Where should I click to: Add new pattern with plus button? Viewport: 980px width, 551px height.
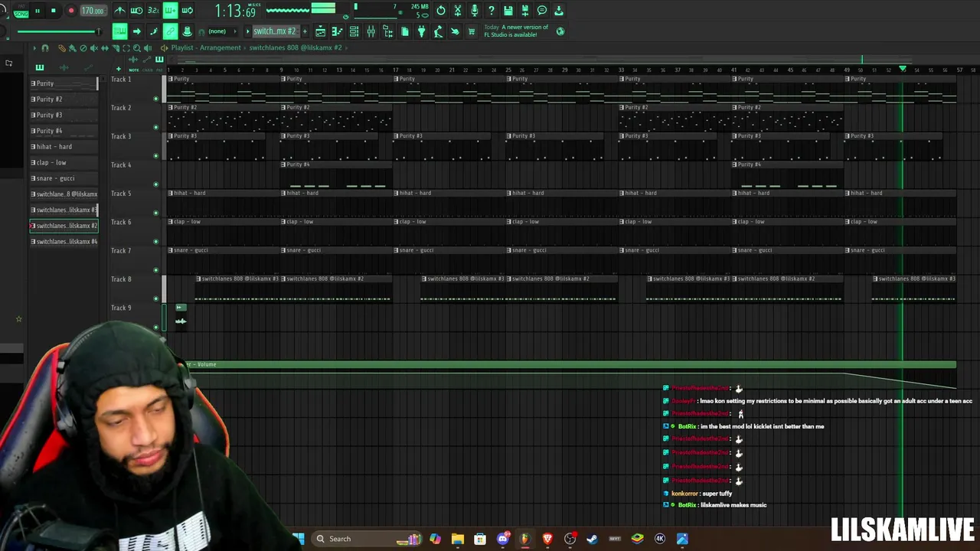pyautogui.click(x=305, y=31)
